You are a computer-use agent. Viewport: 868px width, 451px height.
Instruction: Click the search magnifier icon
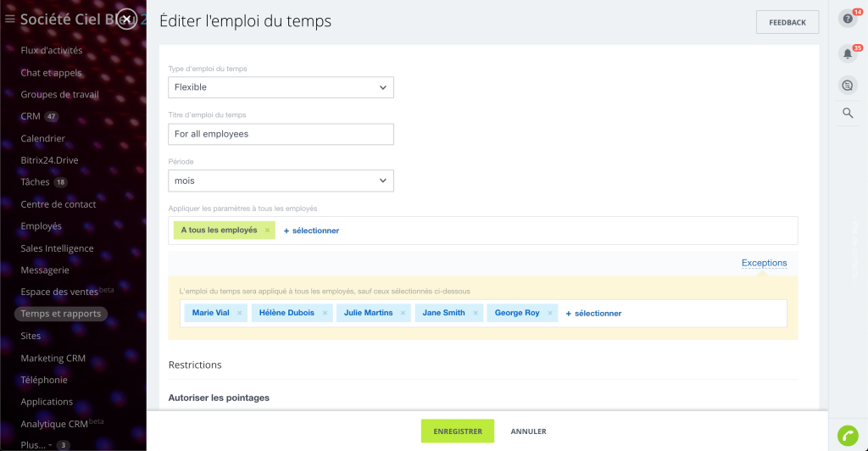[x=847, y=113]
